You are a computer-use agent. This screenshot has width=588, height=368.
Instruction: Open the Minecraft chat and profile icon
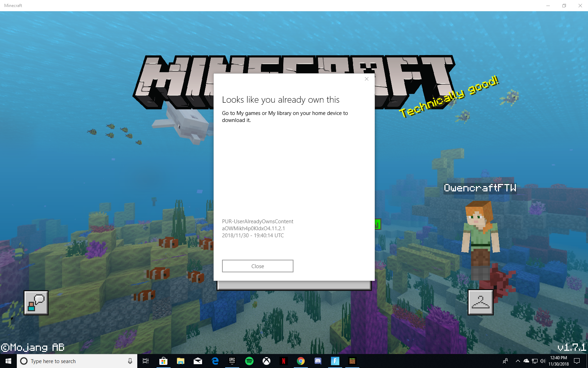[36, 303]
